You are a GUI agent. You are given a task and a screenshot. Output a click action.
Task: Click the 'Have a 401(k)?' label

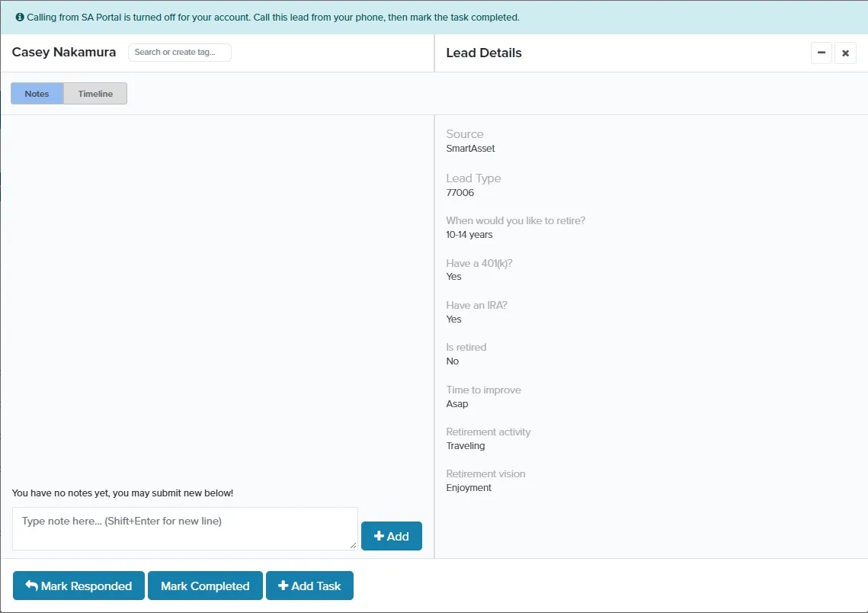[x=479, y=263]
